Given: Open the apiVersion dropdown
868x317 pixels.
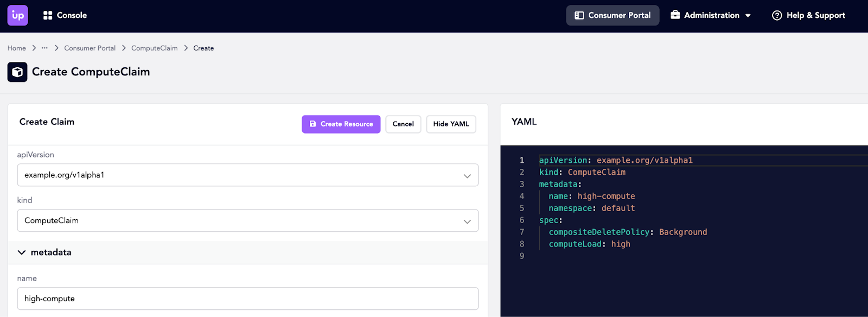Looking at the screenshot, I should [x=248, y=175].
